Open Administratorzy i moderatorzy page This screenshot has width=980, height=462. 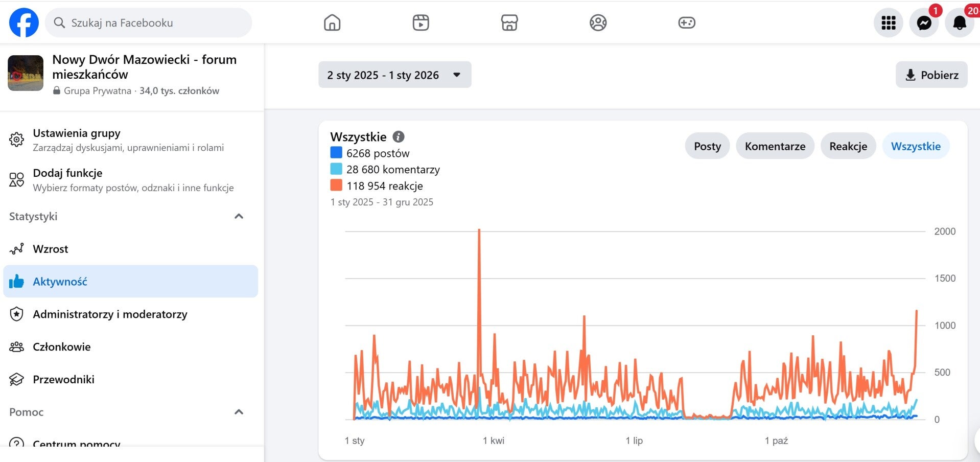[110, 314]
